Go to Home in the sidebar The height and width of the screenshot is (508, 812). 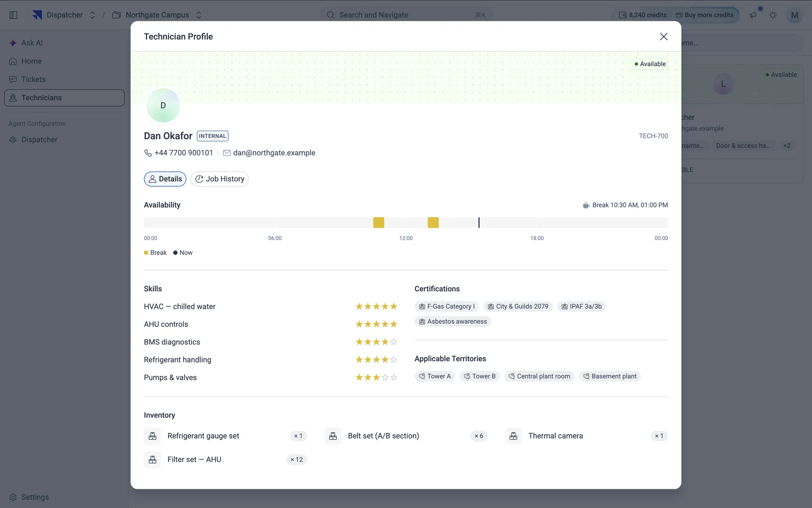pos(64,61)
